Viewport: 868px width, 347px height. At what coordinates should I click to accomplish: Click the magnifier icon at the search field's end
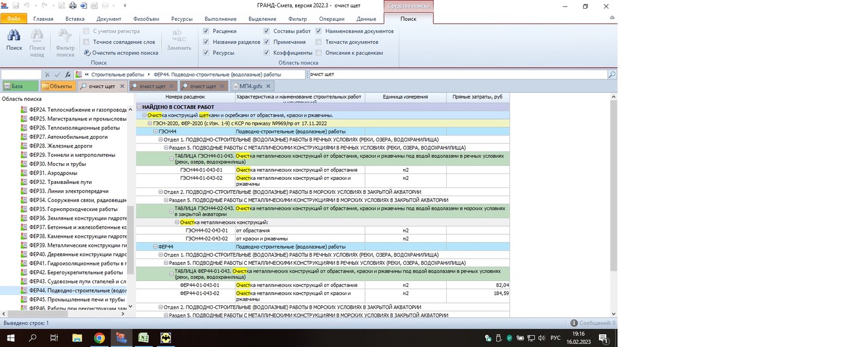coord(612,75)
